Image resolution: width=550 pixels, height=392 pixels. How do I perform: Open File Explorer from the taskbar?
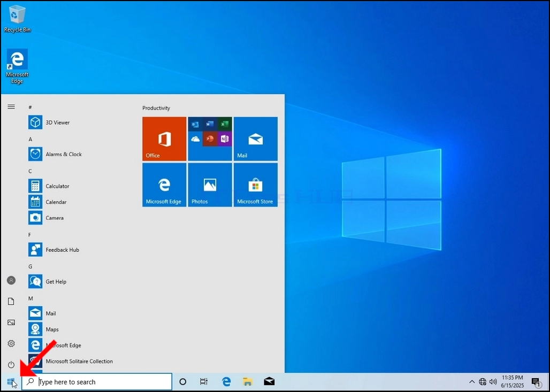pyautogui.click(x=248, y=382)
